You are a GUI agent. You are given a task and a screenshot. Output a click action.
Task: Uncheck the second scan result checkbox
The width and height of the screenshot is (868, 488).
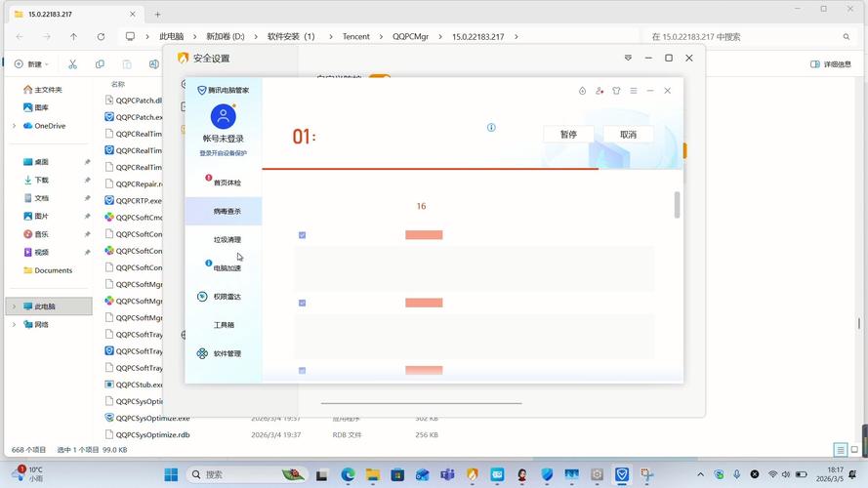[303, 303]
